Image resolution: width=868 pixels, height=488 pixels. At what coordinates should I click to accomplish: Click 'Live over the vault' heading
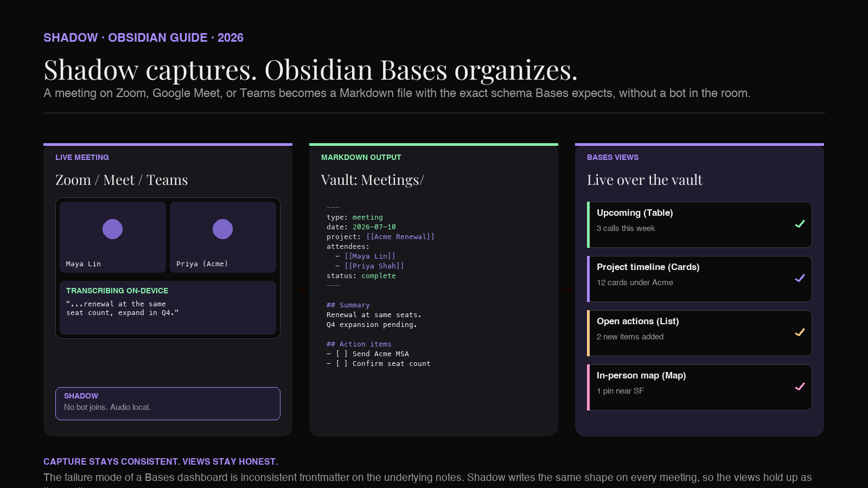(645, 180)
